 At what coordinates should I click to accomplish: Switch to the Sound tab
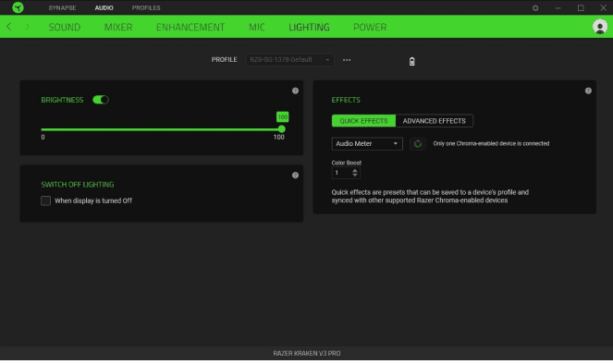[x=65, y=27]
